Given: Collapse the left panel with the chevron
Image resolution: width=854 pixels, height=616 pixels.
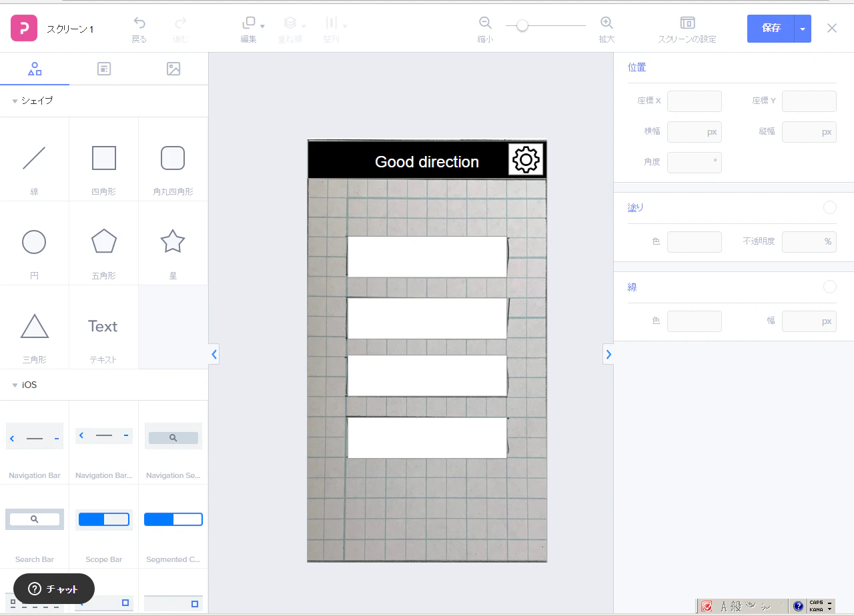Looking at the screenshot, I should tap(214, 355).
